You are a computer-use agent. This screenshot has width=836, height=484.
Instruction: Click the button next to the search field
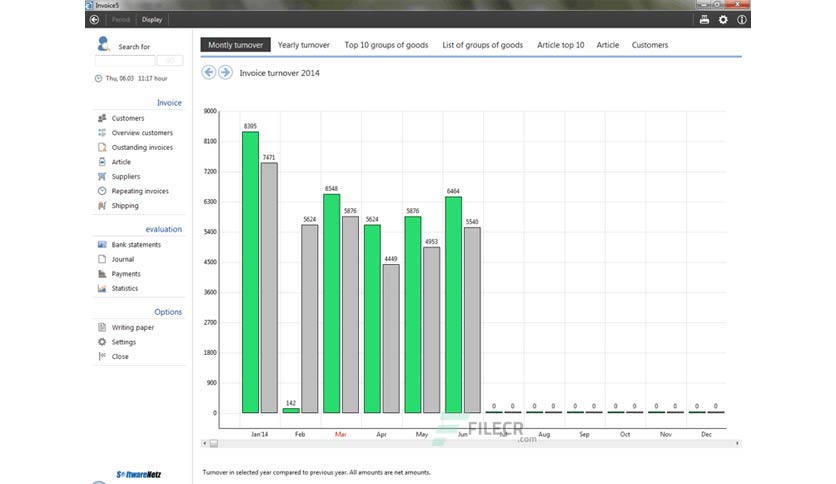coord(170,61)
